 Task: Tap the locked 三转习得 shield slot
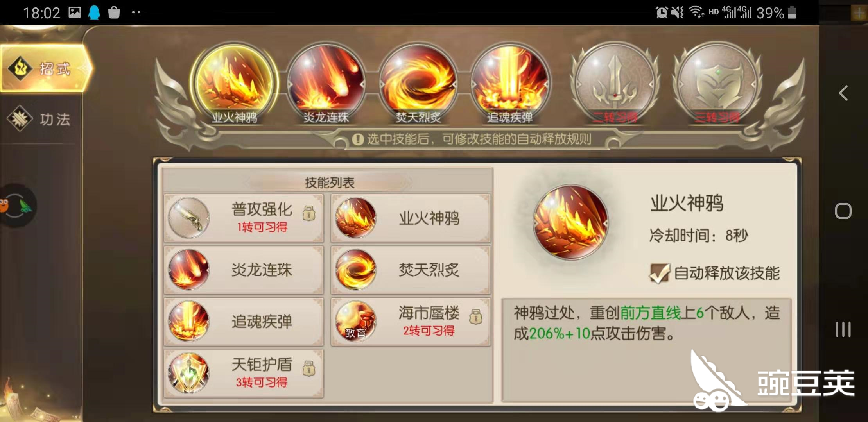coord(717,83)
